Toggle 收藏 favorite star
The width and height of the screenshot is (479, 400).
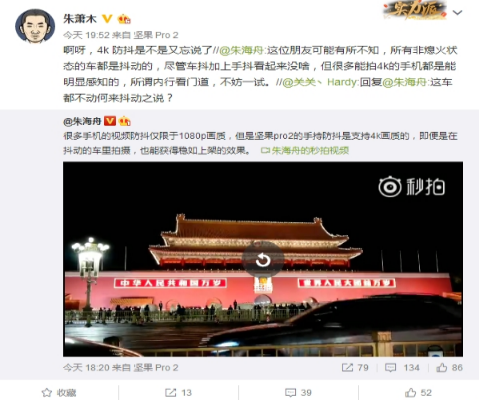click(59, 393)
